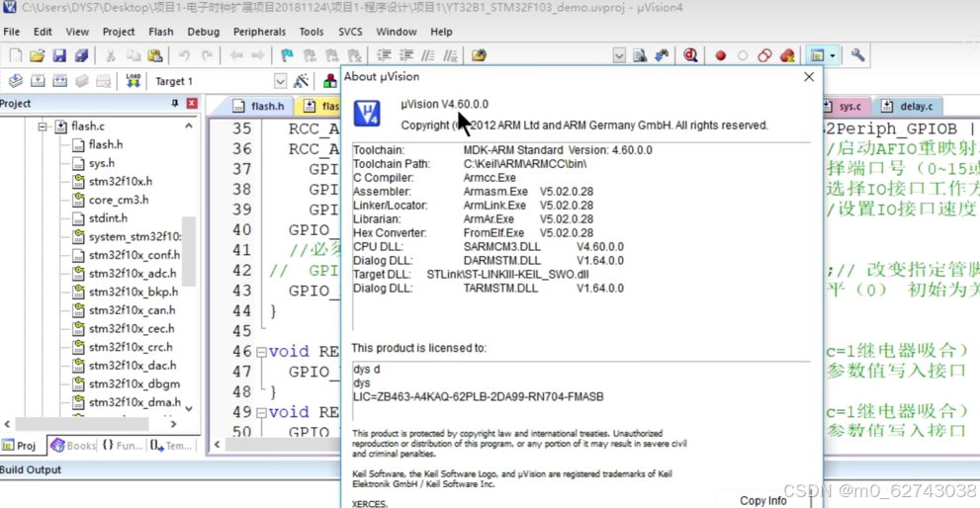The width and height of the screenshot is (980, 508).
Task: Open Manage Components with the colored blocks icon
Action: (329, 81)
